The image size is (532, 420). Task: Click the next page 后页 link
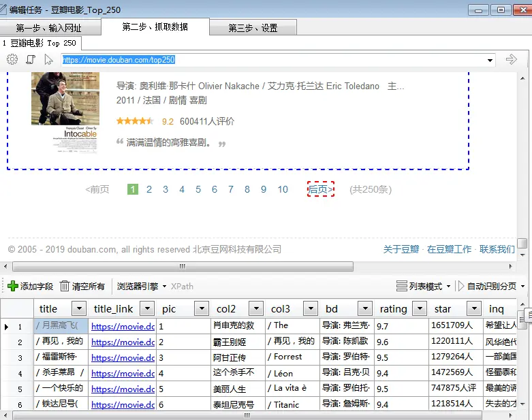click(x=321, y=189)
